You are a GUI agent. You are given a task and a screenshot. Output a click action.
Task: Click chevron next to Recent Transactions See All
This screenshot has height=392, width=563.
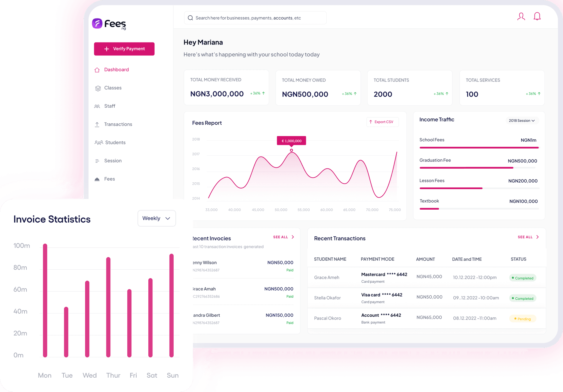537,237
